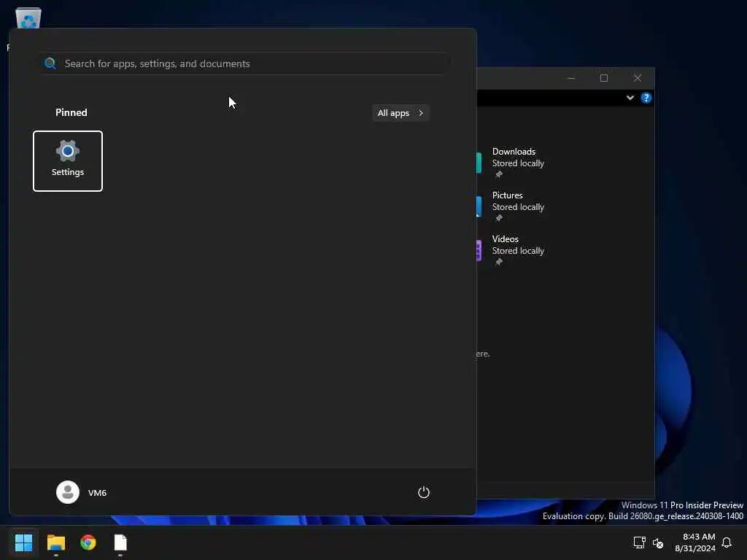
Task: Open the Power options button
Action: [424, 492]
